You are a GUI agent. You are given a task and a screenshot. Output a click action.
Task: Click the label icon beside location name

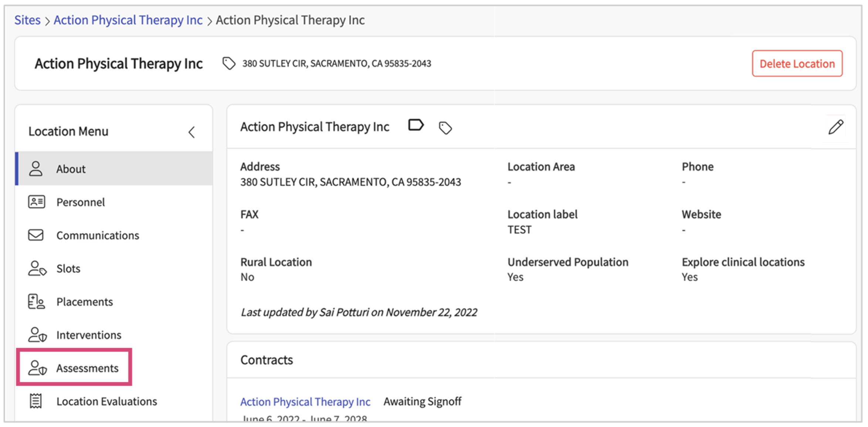pyautogui.click(x=416, y=125)
